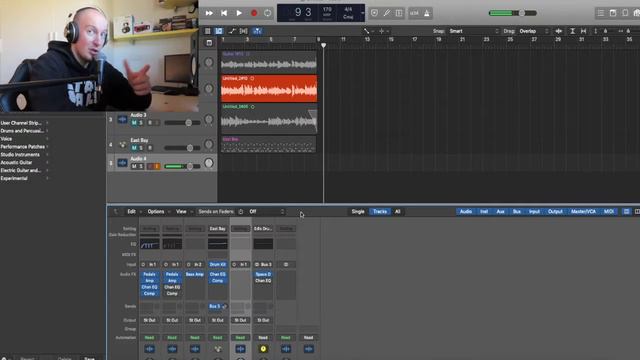Screen dimensions: 640x360
Task: Show automation with the curve icon
Action: 232,31
